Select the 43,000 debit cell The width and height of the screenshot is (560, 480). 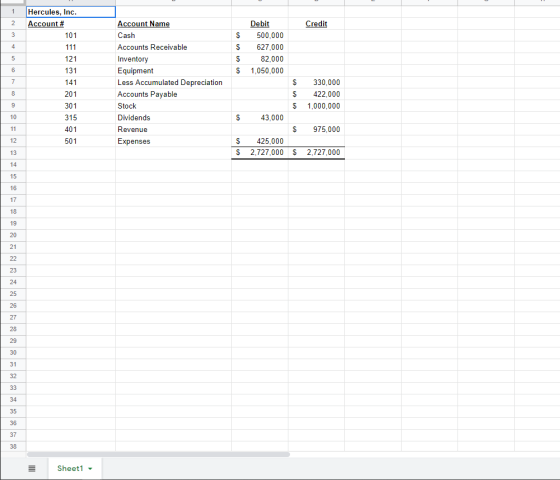tap(260, 118)
